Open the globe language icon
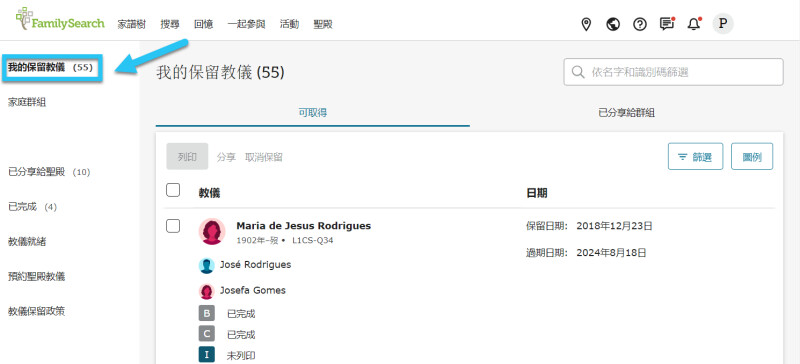Image resolution: width=800 pixels, height=364 pixels. pyautogui.click(x=613, y=24)
